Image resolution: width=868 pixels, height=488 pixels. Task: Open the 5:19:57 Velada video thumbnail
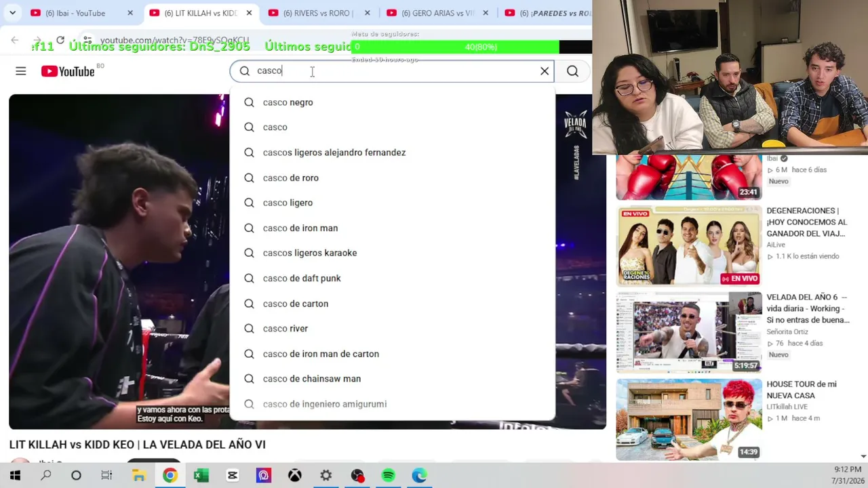(x=689, y=333)
